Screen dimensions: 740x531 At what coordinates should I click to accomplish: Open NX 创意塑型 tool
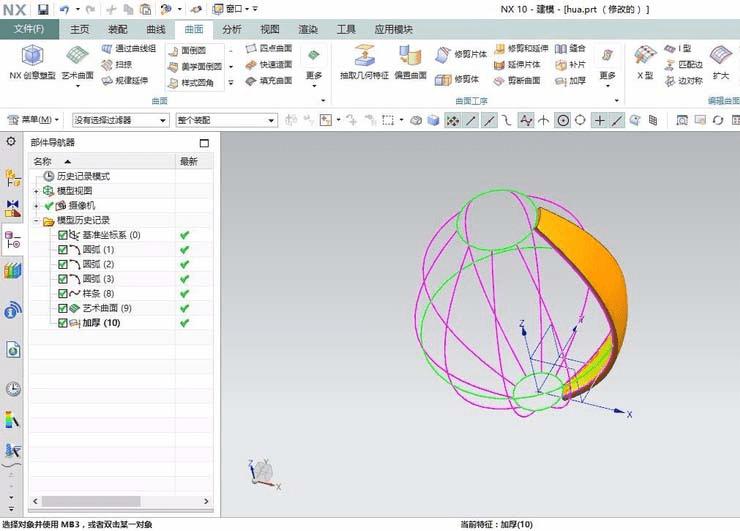tap(32, 62)
